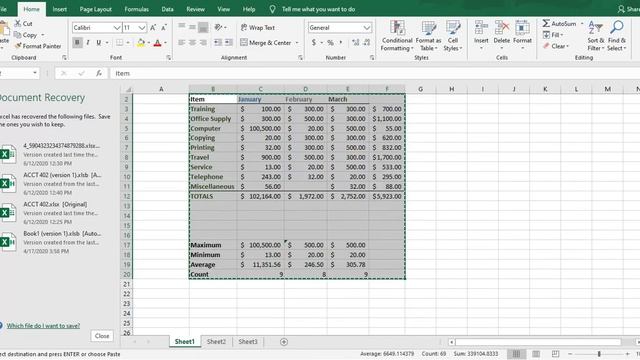Switch to the Sheet2 tab
This screenshot has width=640, height=360.
[x=216, y=342]
